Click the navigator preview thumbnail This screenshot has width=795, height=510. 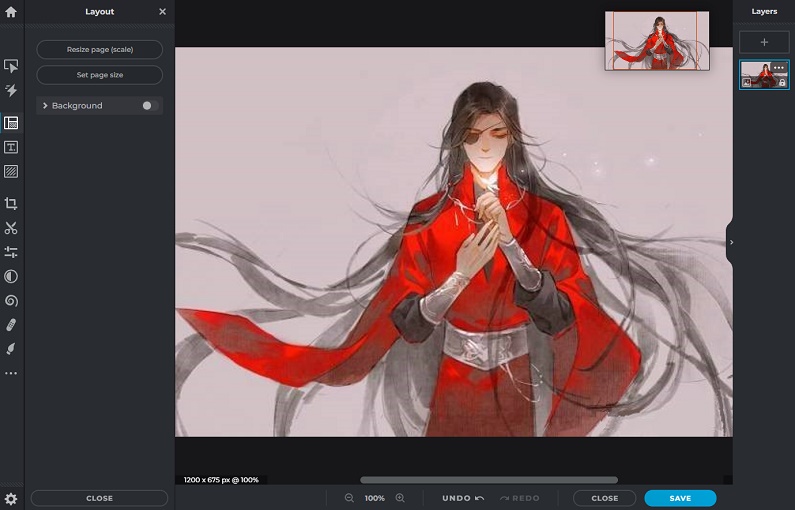(x=657, y=41)
